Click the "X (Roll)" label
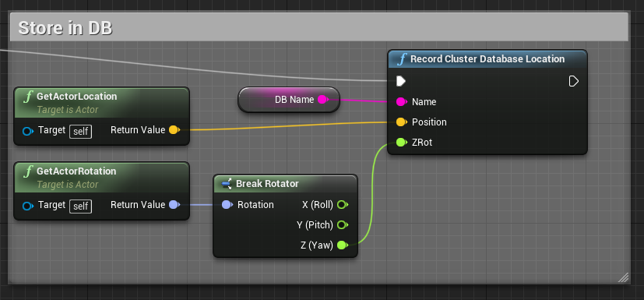 318,205
